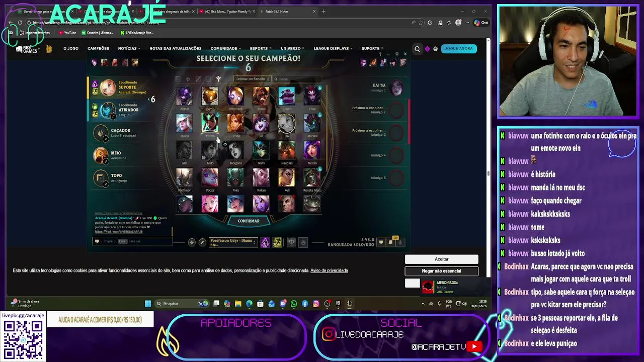The height and width of the screenshot is (362, 644).
Task: Select the Brand champion portrait
Action: [x=261, y=96]
